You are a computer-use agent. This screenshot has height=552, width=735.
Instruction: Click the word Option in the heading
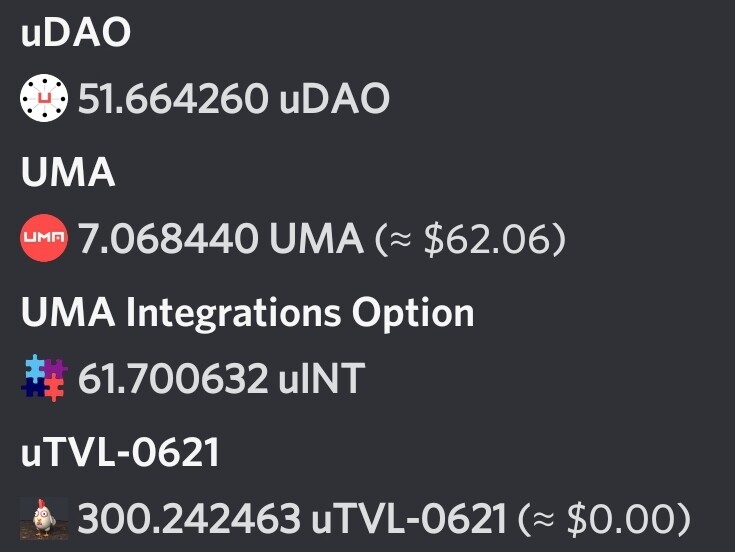click(x=413, y=314)
